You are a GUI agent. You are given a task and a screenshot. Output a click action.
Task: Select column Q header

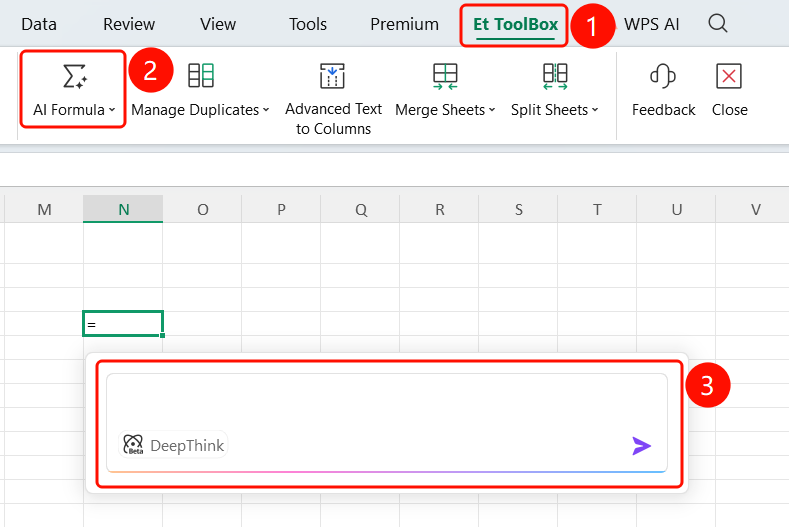pyautogui.click(x=360, y=209)
